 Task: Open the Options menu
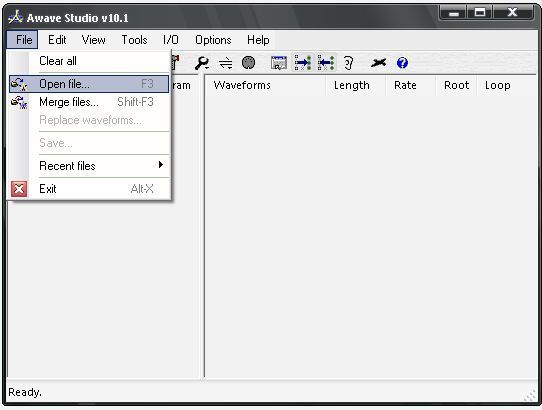[213, 40]
